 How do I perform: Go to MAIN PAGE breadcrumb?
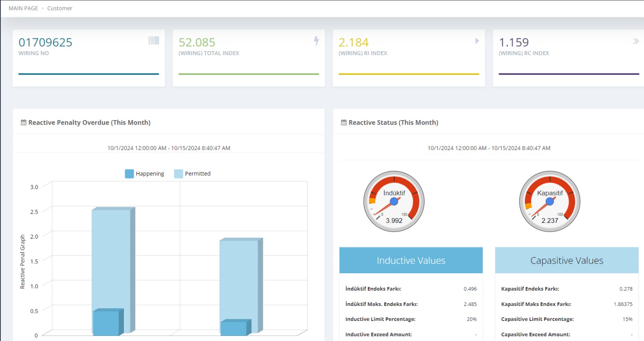pyautogui.click(x=23, y=8)
